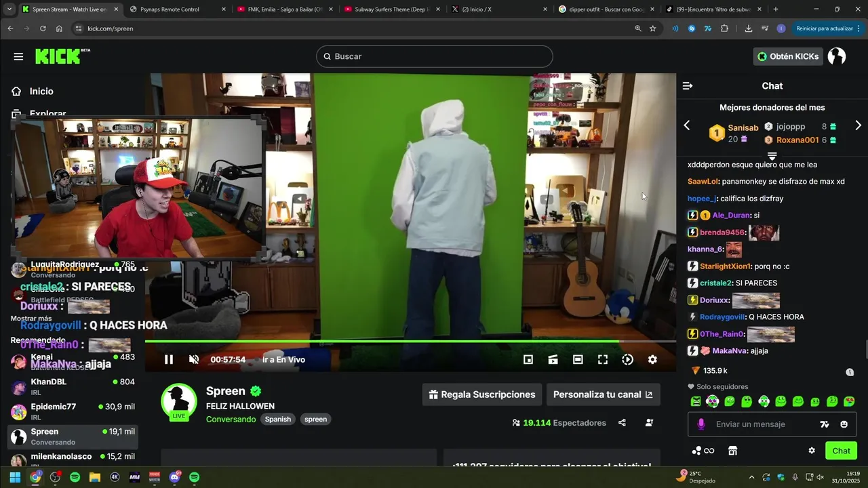This screenshot has height=488, width=868.
Task: Send message with green Chat button
Action: click(841, 451)
